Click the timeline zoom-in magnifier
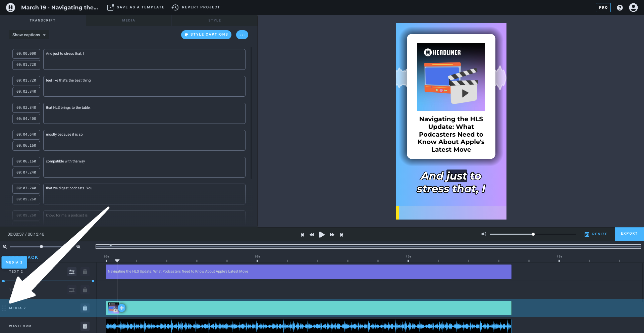 pos(78,247)
